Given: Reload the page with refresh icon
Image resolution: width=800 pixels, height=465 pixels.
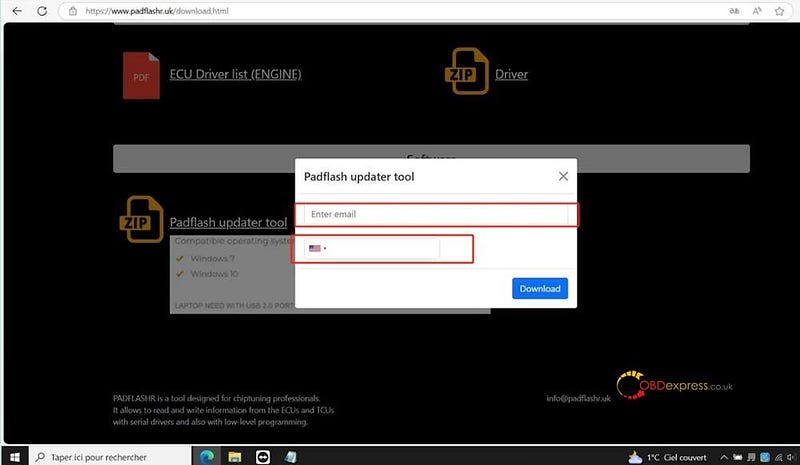Looking at the screenshot, I should 42,11.
